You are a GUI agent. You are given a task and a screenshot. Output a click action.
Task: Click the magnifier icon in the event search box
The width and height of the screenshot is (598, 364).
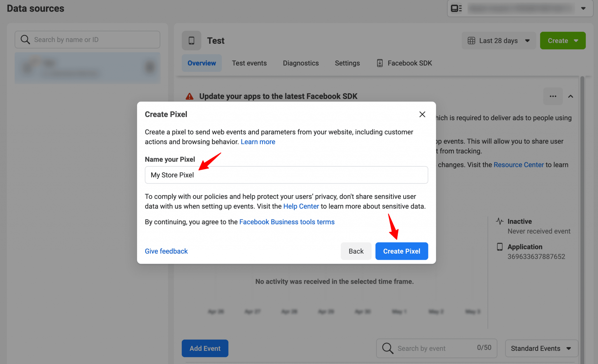coord(387,348)
